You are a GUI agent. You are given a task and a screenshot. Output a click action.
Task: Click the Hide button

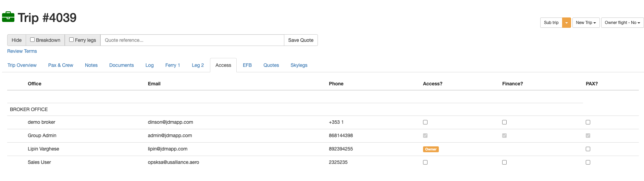click(16, 40)
